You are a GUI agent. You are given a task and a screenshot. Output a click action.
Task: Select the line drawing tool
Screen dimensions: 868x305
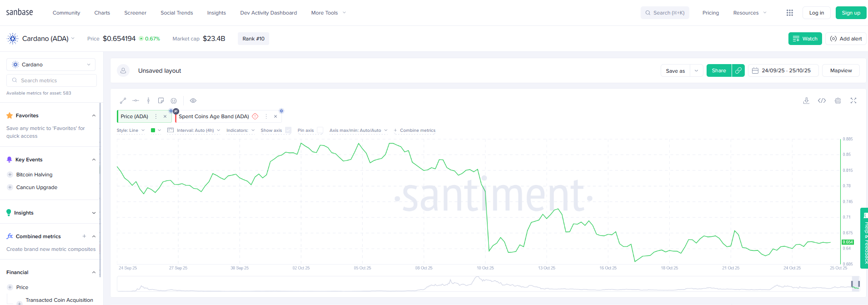[x=123, y=100]
